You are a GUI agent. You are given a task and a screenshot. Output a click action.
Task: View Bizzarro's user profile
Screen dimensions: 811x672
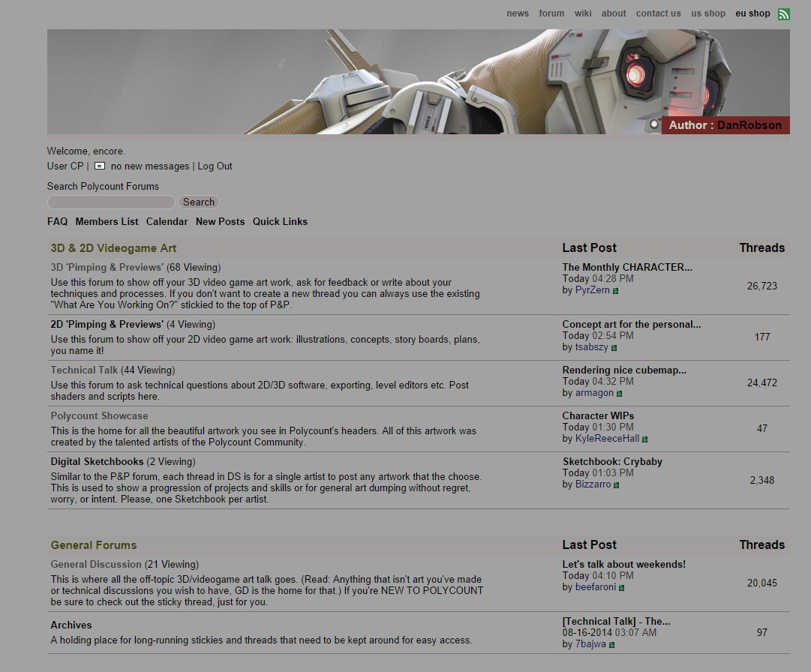tap(593, 484)
